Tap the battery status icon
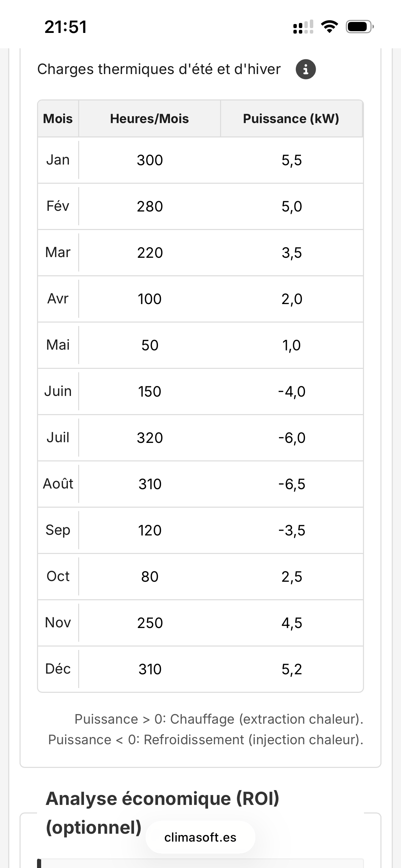 coord(359,27)
